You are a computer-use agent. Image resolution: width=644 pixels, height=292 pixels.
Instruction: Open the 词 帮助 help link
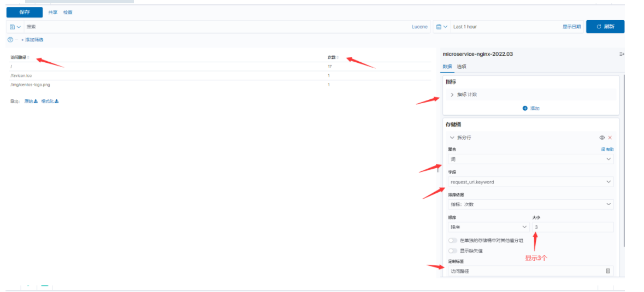607,150
